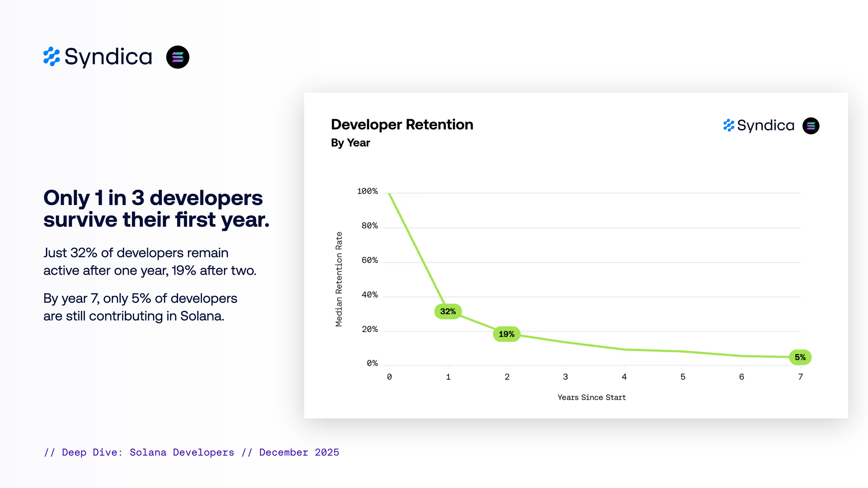This screenshot has height=488, width=868.
Task: Click the headline about 1 in 3 developers
Action: [x=156, y=209]
